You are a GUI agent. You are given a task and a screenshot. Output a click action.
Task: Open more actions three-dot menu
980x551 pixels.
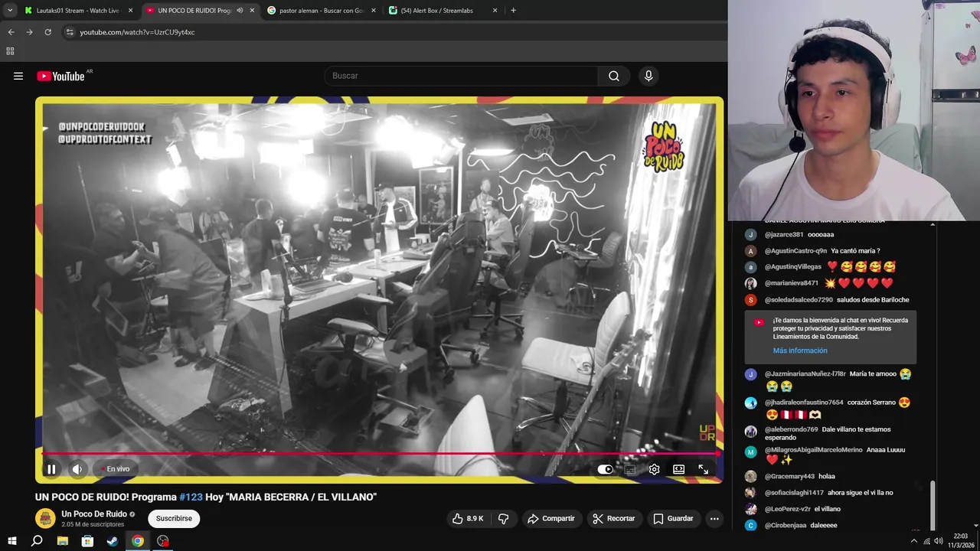click(714, 518)
